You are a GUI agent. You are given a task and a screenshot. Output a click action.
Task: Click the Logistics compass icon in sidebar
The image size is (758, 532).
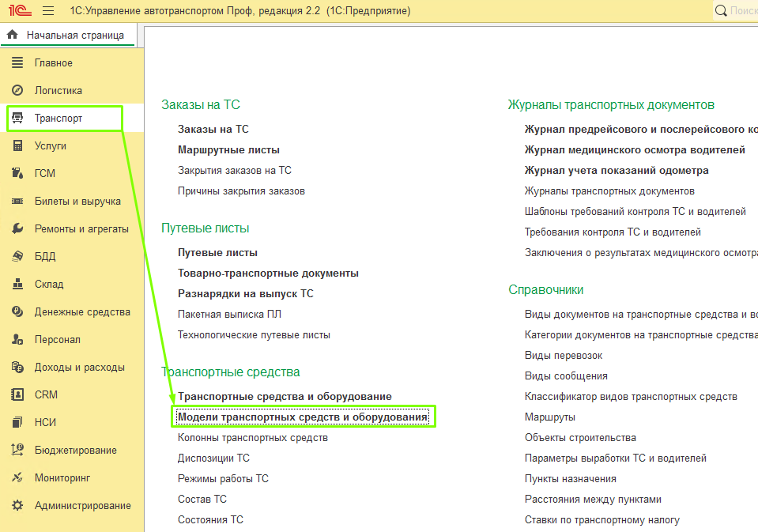[17, 90]
